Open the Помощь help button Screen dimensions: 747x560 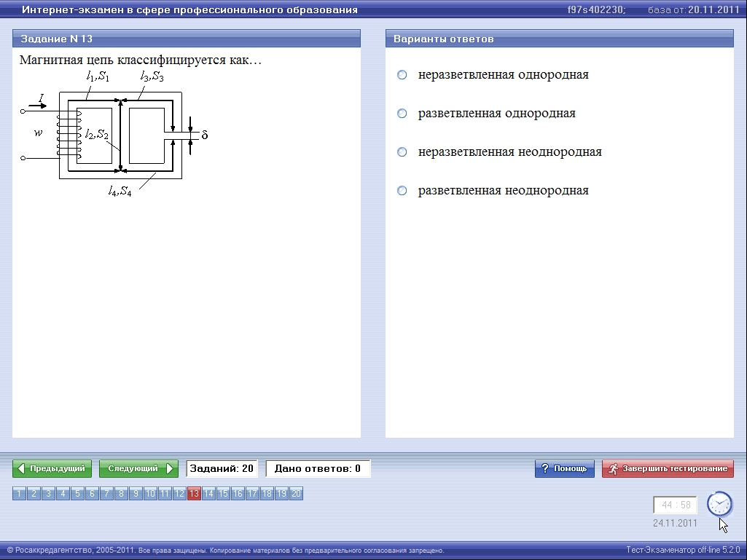565,468
